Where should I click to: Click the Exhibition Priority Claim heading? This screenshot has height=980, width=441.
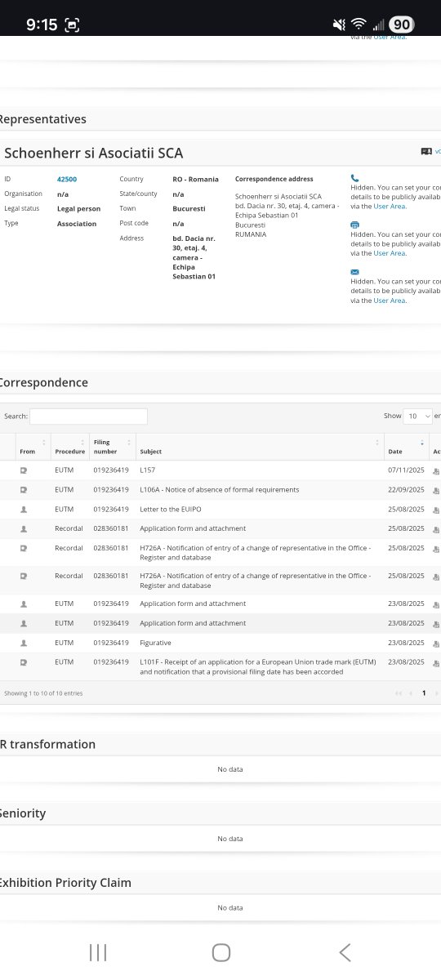point(65,883)
